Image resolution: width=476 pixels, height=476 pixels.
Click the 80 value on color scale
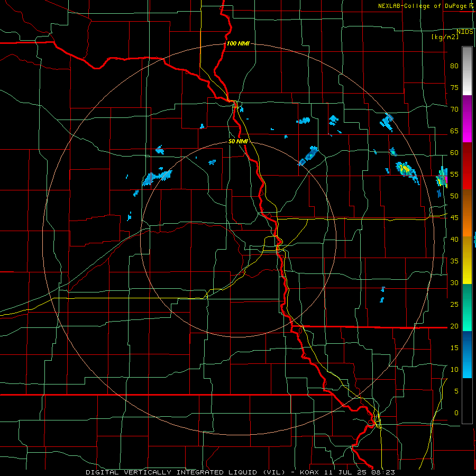454,66
